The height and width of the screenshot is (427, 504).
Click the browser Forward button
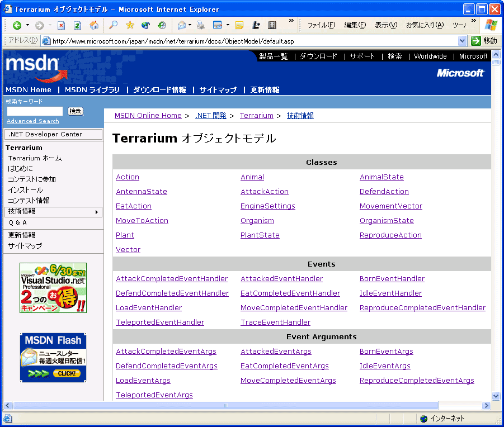click(39, 25)
